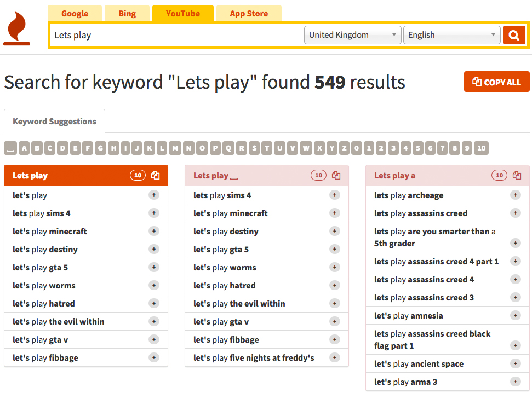This screenshot has height=393, width=532.
Task: Switch to the App Store tab
Action: click(x=249, y=14)
